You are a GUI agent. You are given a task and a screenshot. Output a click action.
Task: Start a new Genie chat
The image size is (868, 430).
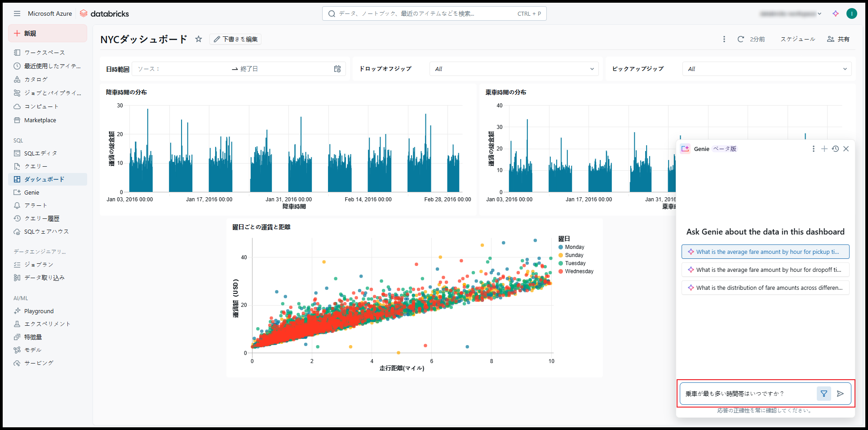824,149
